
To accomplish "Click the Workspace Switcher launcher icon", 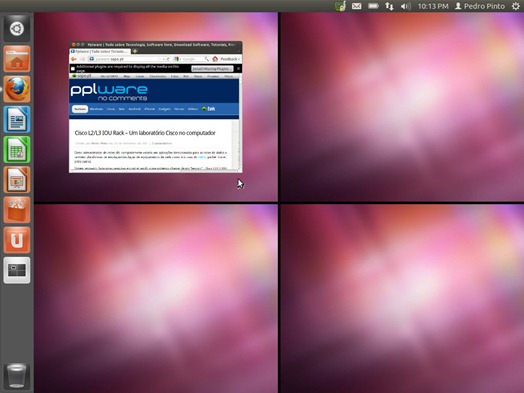I will click(x=17, y=270).
